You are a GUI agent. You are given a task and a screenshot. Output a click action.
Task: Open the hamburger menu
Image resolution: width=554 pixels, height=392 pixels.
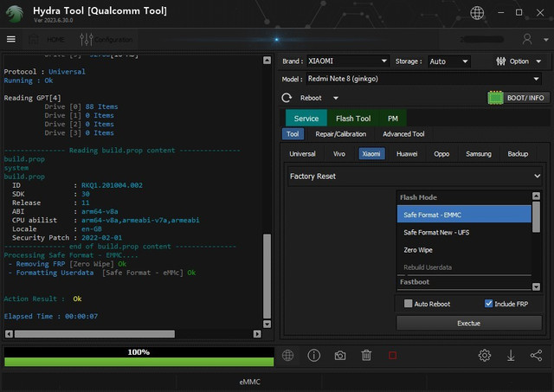click(x=11, y=39)
